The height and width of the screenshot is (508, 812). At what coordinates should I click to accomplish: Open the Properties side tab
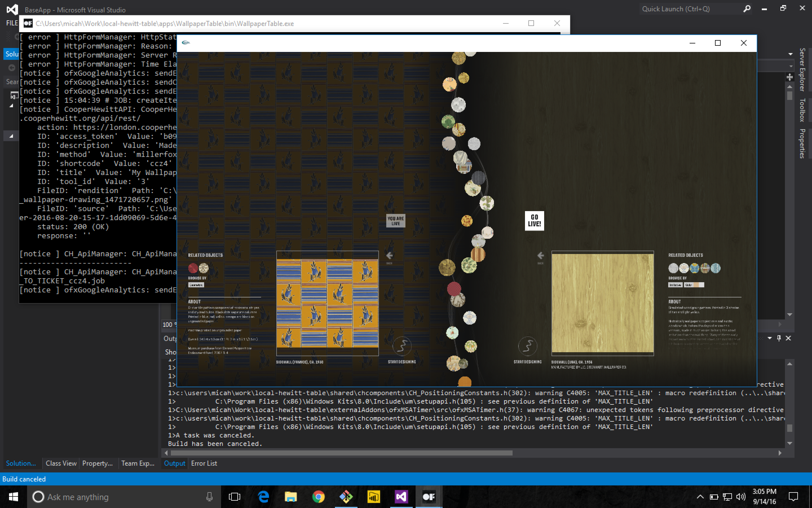pos(803,143)
